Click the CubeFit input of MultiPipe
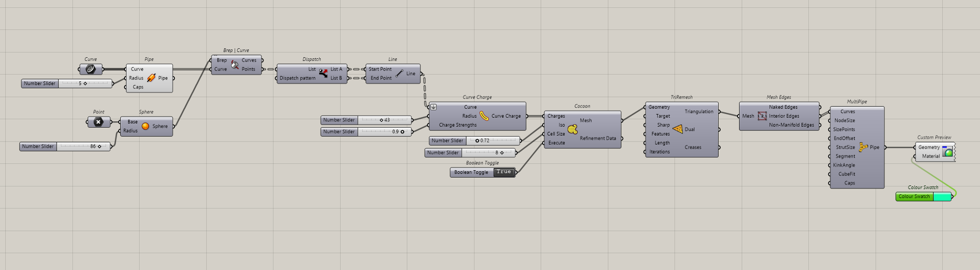Image resolution: width=980 pixels, height=270 pixels. (x=847, y=174)
